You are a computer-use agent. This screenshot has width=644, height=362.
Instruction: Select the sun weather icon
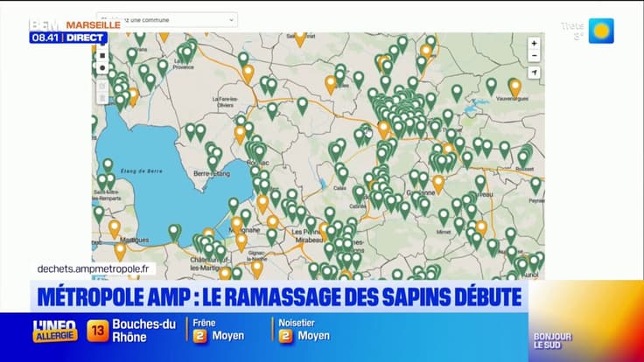click(601, 31)
